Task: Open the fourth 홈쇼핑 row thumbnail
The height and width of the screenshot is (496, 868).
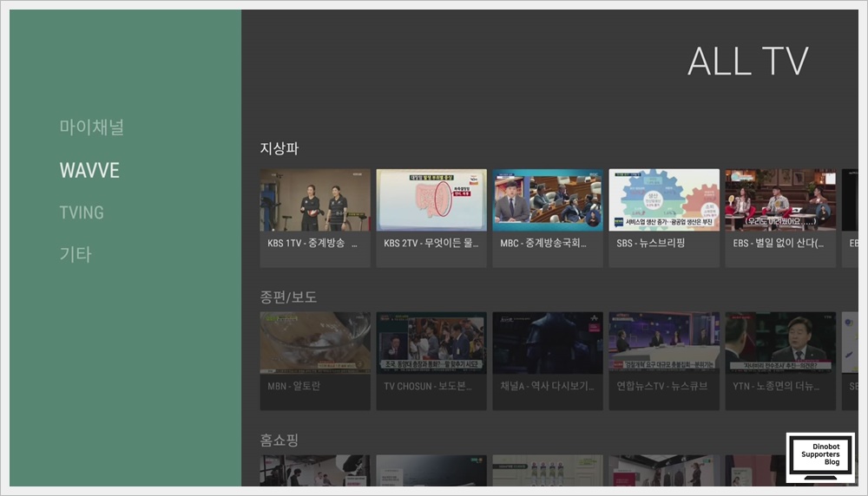Action: point(664,471)
